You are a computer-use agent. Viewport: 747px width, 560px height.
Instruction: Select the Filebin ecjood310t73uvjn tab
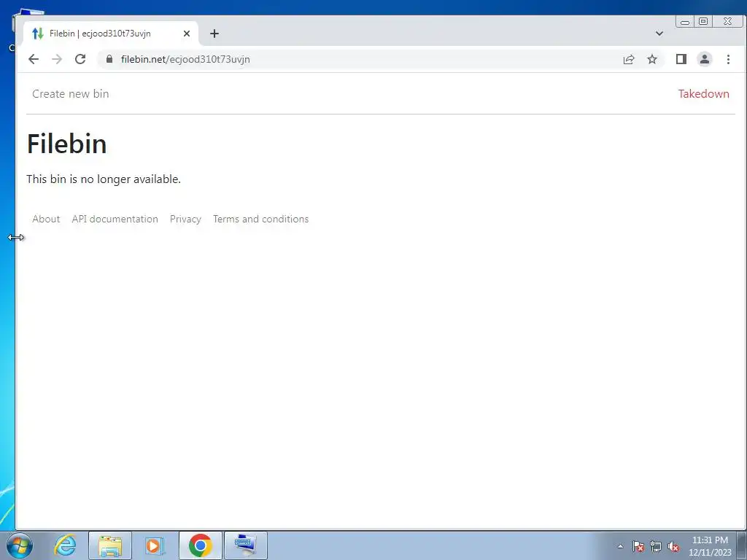point(111,34)
